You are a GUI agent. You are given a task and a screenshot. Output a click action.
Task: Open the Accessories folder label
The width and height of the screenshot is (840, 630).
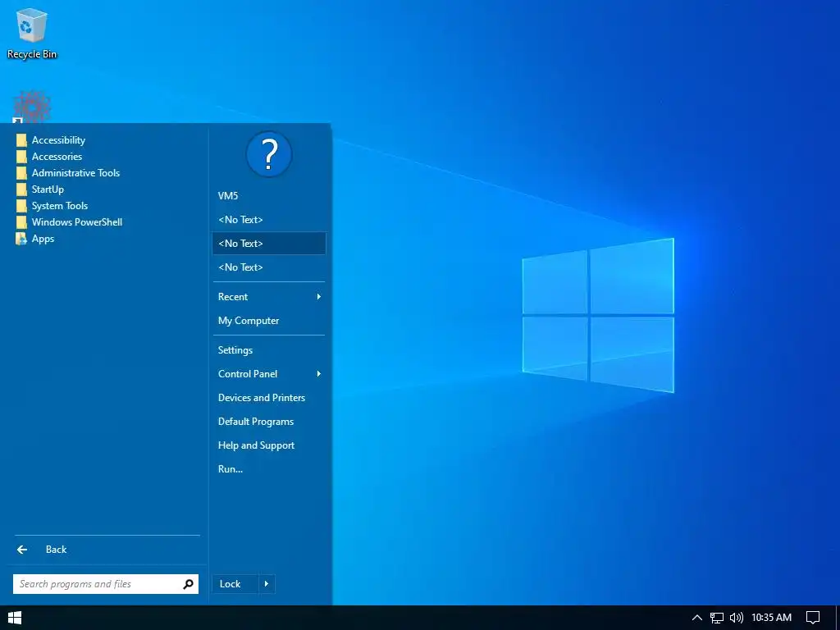(x=57, y=157)
